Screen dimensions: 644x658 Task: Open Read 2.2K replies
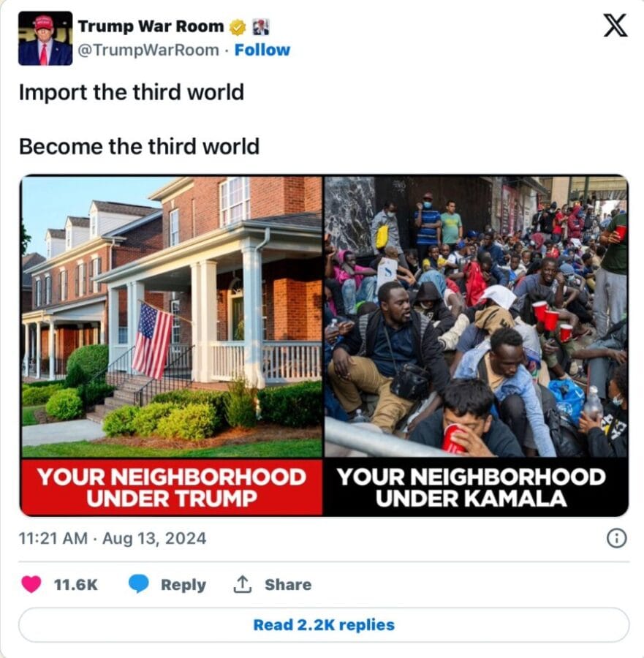(324, 625)
